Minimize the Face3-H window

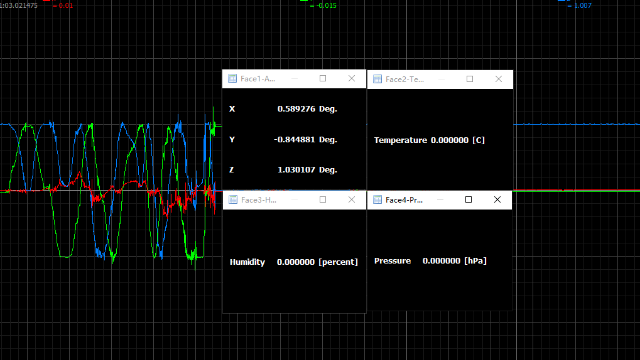295,200
